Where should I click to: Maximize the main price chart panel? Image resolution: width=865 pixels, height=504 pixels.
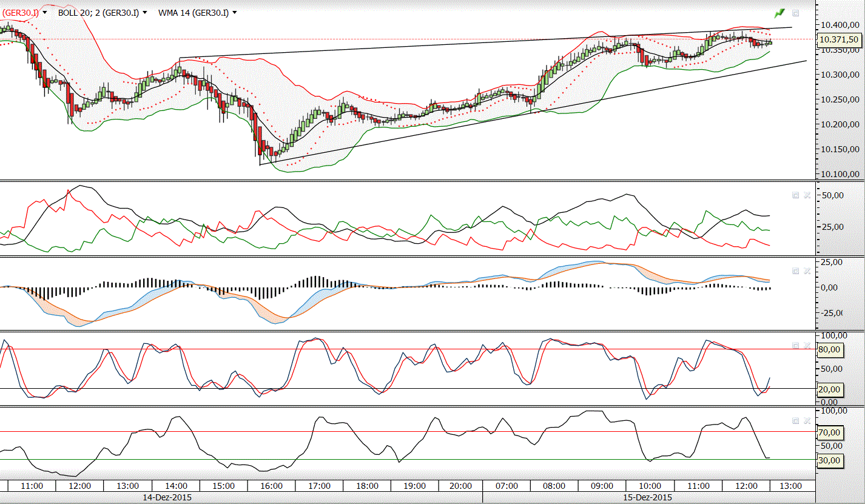click(x=795, y=13)
